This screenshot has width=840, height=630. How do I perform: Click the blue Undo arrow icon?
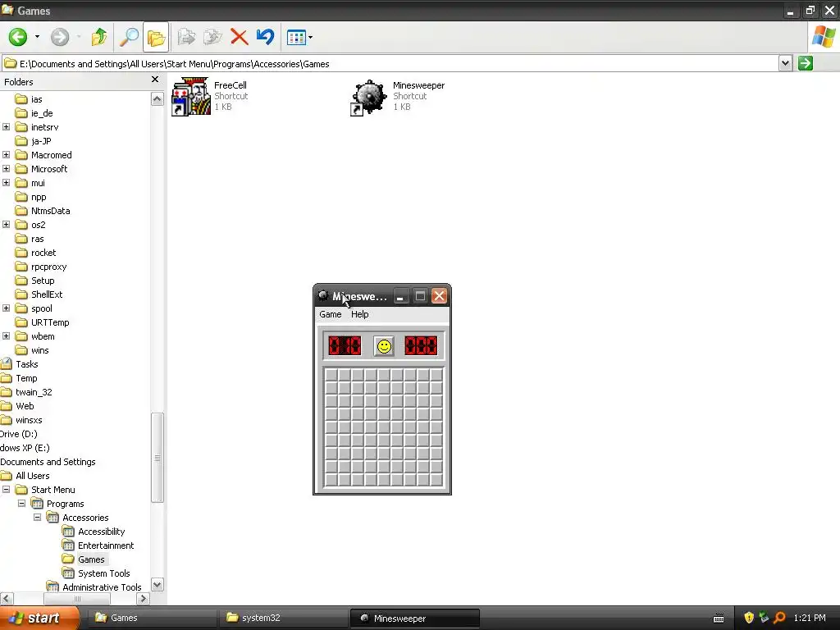pyautogui.click(x=265, y=37)
